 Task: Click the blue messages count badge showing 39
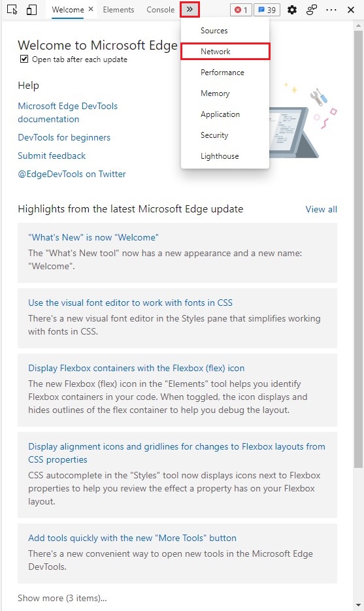pyautogui.click(x=267, y=10)
